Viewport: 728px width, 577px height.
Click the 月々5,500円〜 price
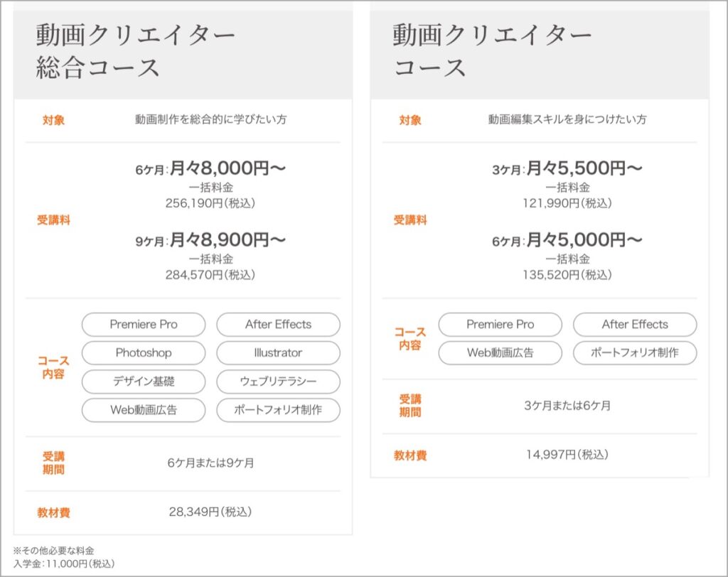584,168
